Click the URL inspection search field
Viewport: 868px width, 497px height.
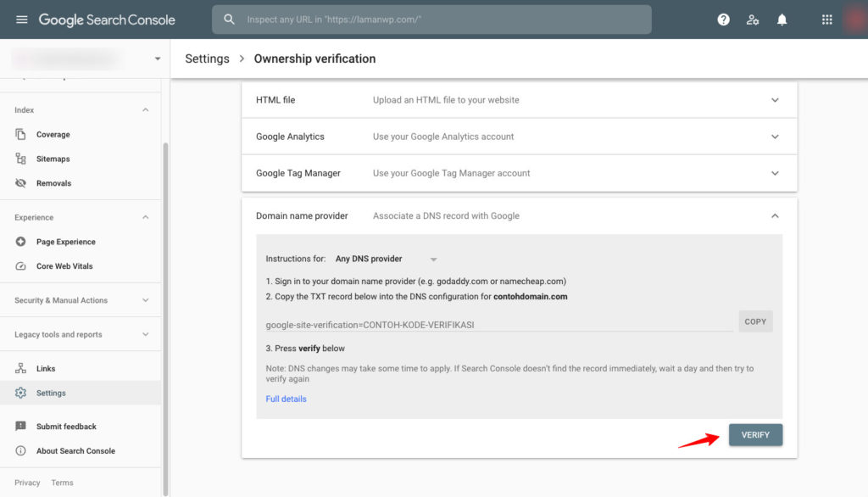coord(431,20)
